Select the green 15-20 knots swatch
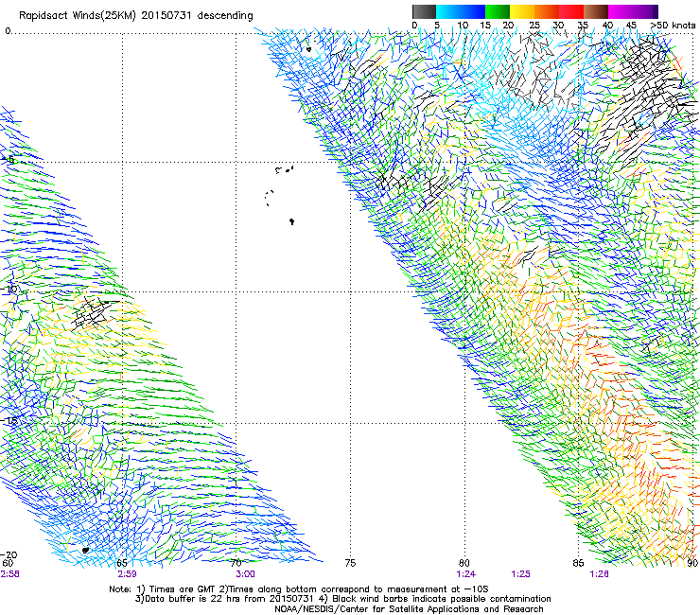Screen dimensions: 700x615 point(498,11)
